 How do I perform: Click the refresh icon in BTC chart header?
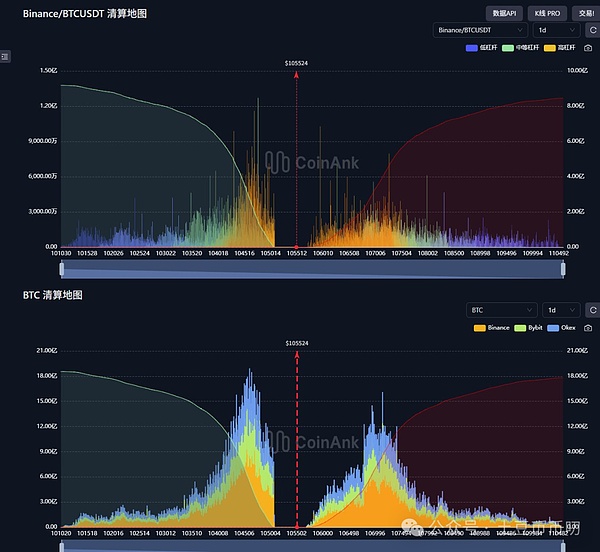click(592, 310)
